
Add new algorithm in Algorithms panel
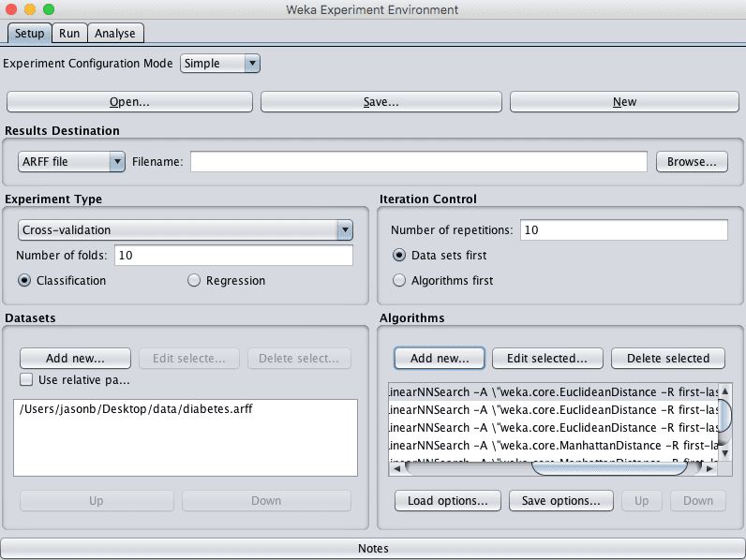point(440,359)
